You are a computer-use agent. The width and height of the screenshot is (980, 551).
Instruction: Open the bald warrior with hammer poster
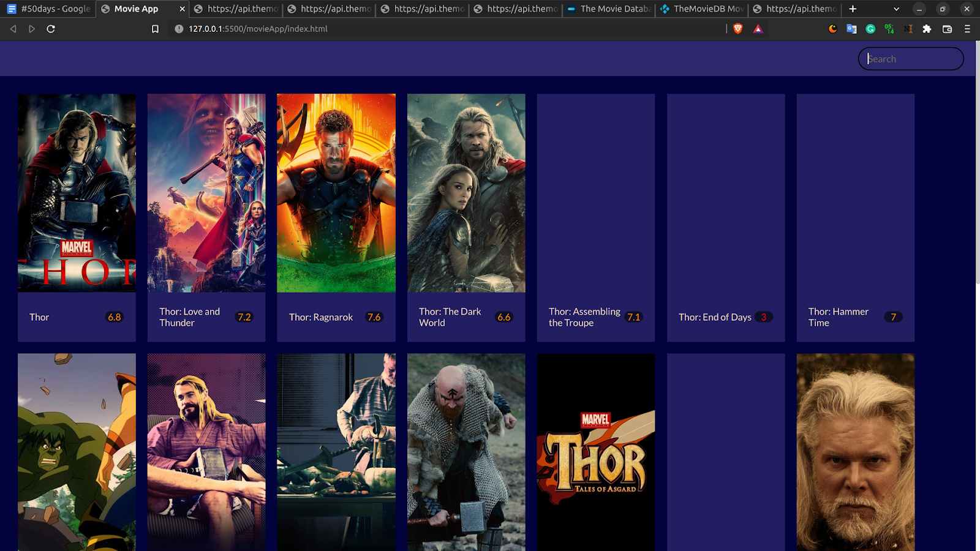(x=466, y=452)
